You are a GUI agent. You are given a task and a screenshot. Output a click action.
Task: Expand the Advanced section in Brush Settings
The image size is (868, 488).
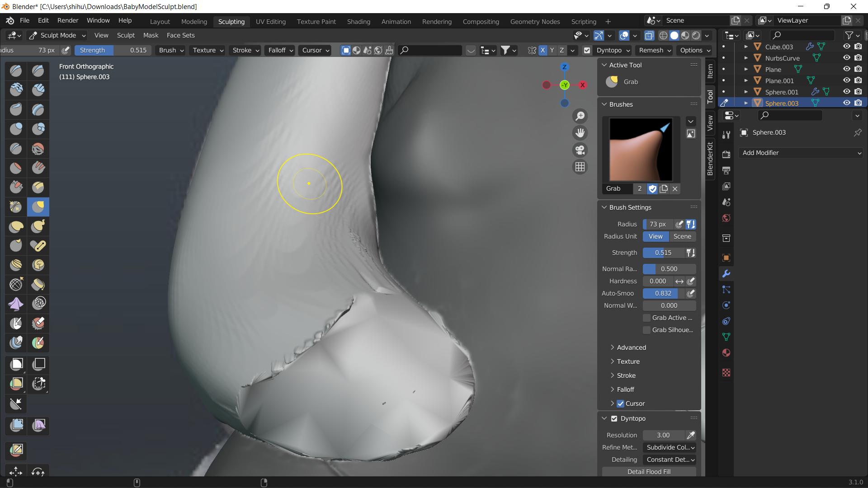point(631,347)
